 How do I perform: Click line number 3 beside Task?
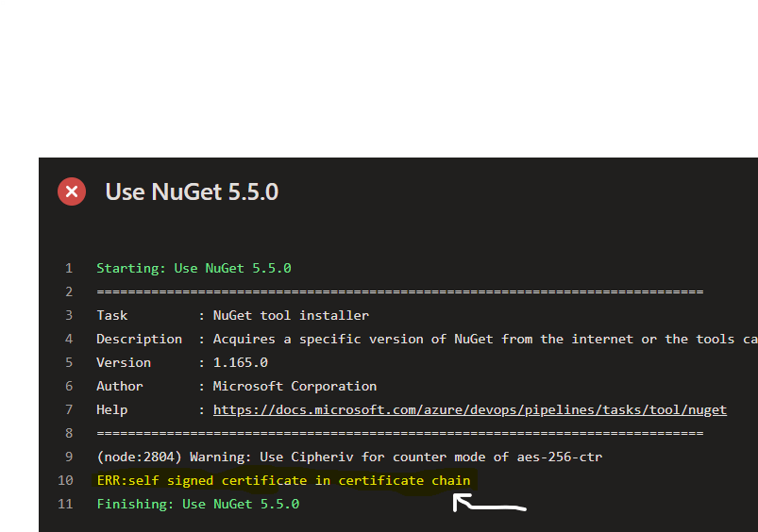69,316
